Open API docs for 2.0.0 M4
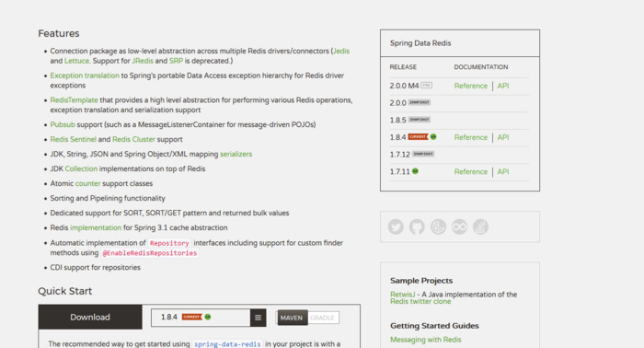This screenshot has height=348, width=644. pyautogui.click(x=503, y=86)
